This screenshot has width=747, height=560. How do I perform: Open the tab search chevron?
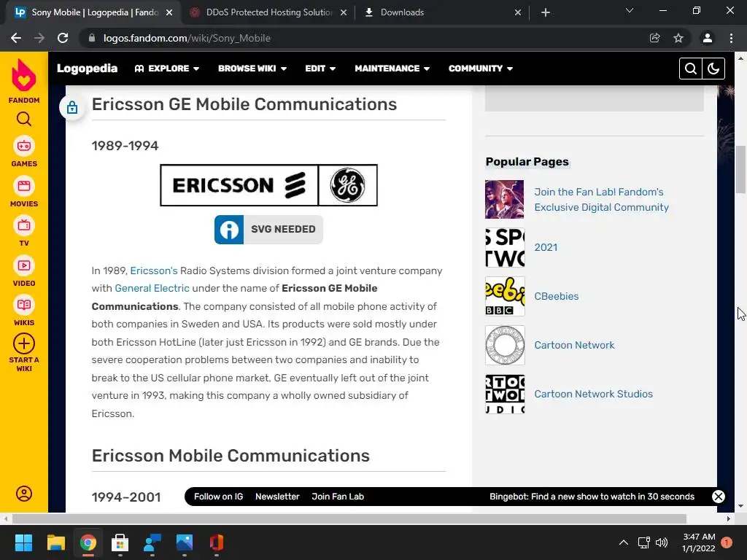tap(630, 10)
